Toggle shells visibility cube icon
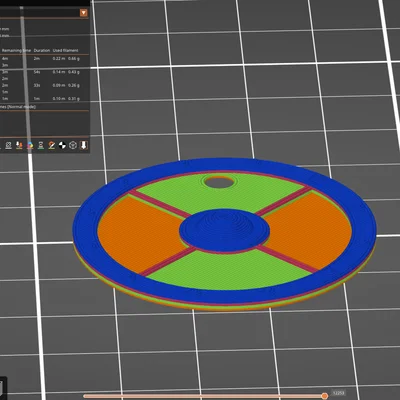 73,145
